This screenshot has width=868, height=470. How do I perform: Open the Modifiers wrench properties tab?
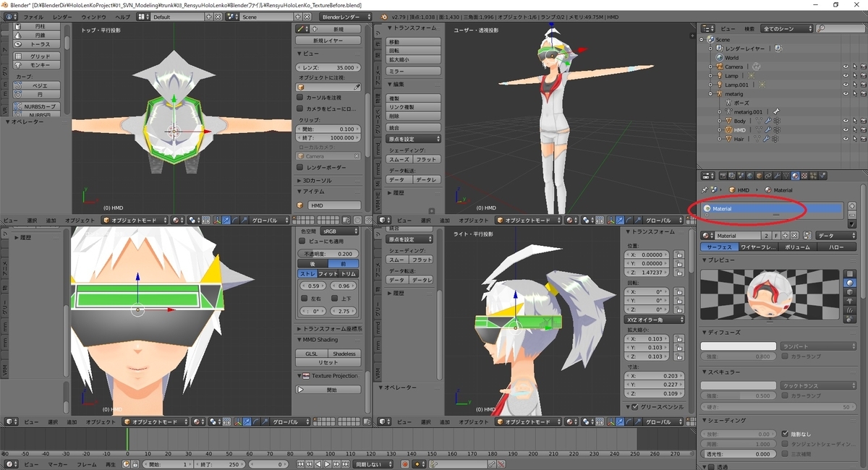point(777,176)
